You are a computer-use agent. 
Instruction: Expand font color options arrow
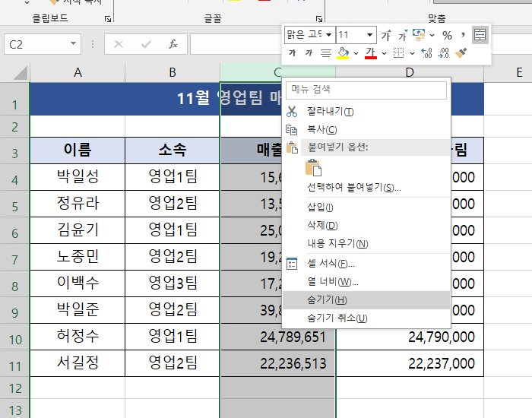[x=384, y=53]
